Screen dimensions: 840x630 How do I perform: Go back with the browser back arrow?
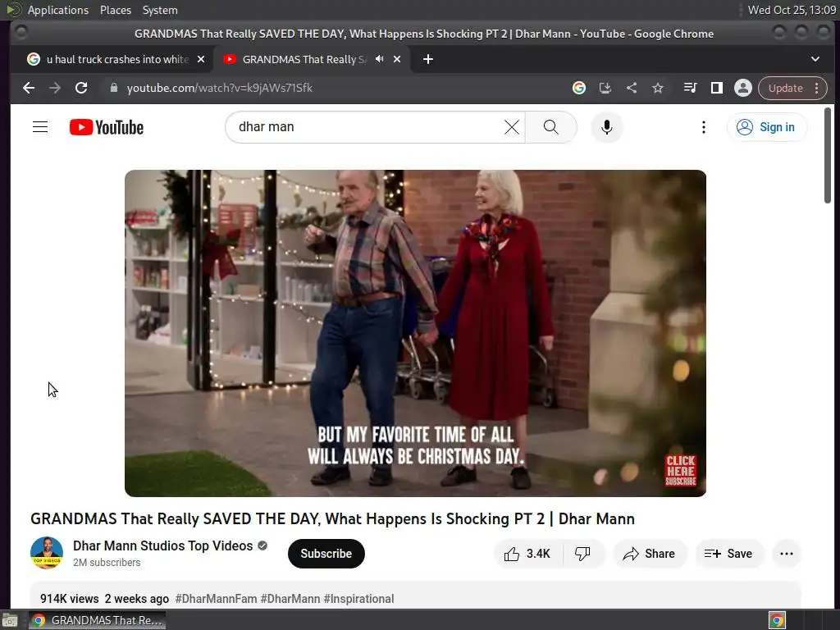pyautogui.click(x=29, y=88)
